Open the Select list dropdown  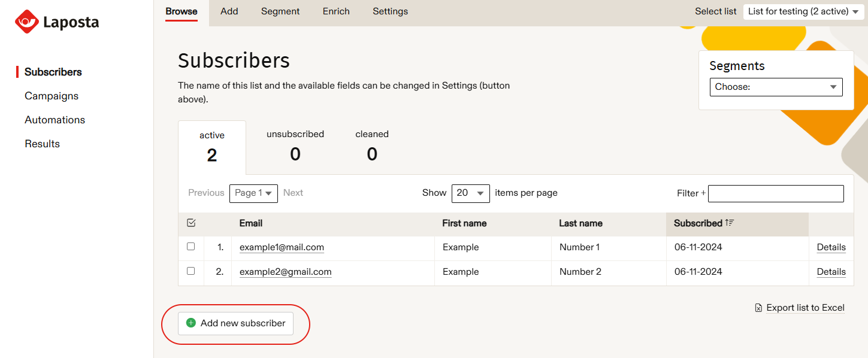(x=803, y=11)
